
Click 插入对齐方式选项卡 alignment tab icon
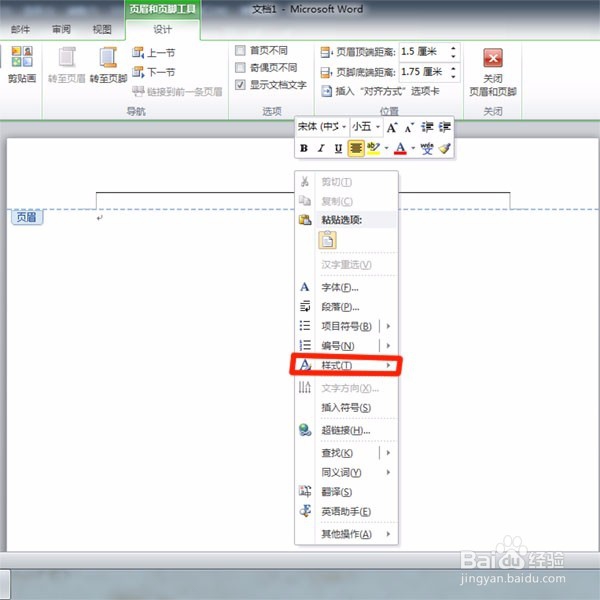(x=326, y=91)
